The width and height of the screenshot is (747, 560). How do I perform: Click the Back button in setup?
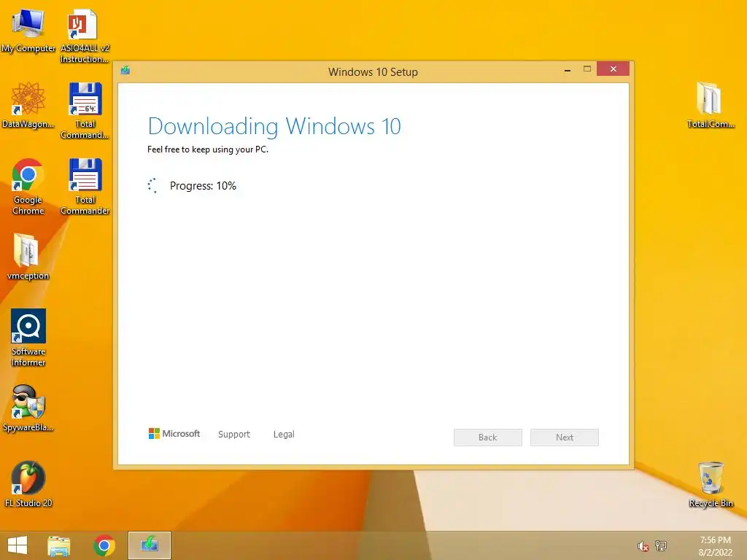[488, 437]
